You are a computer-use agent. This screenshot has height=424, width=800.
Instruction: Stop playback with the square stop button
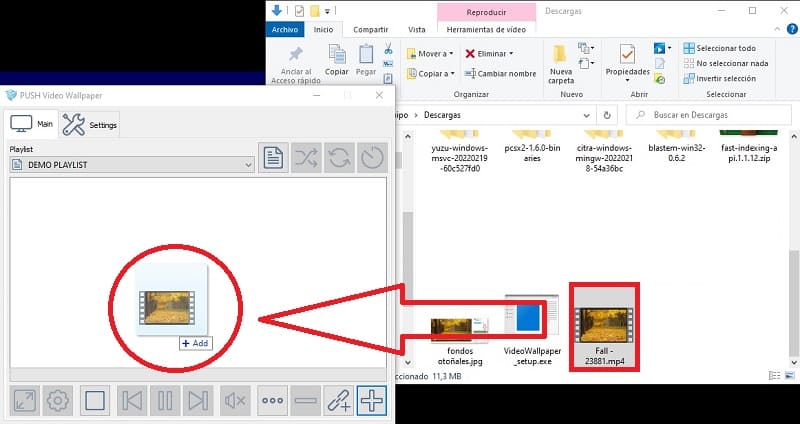pos(95,401)
